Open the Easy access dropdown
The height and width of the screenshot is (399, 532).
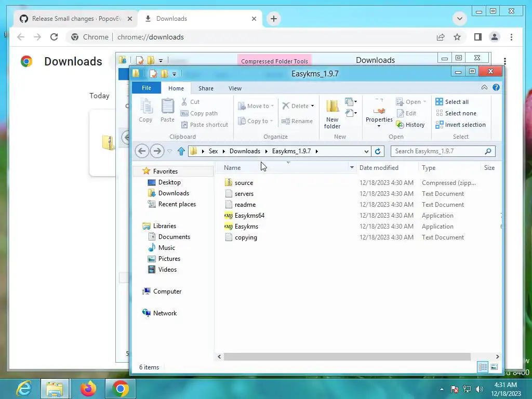point(351,113)
